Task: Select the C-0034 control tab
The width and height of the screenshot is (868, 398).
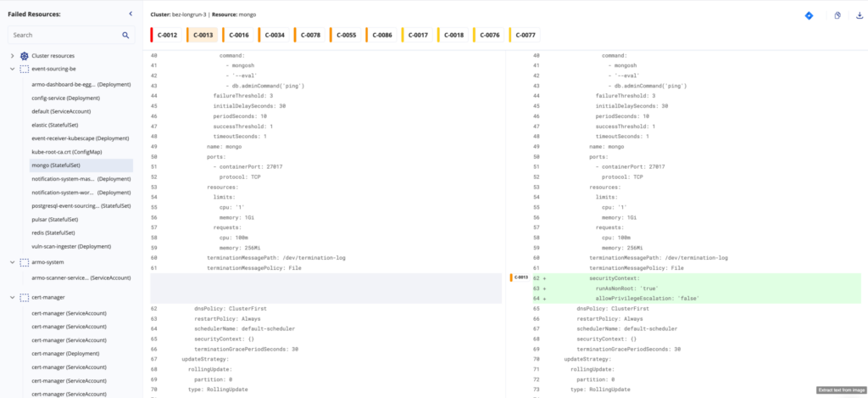Action: 274,35
